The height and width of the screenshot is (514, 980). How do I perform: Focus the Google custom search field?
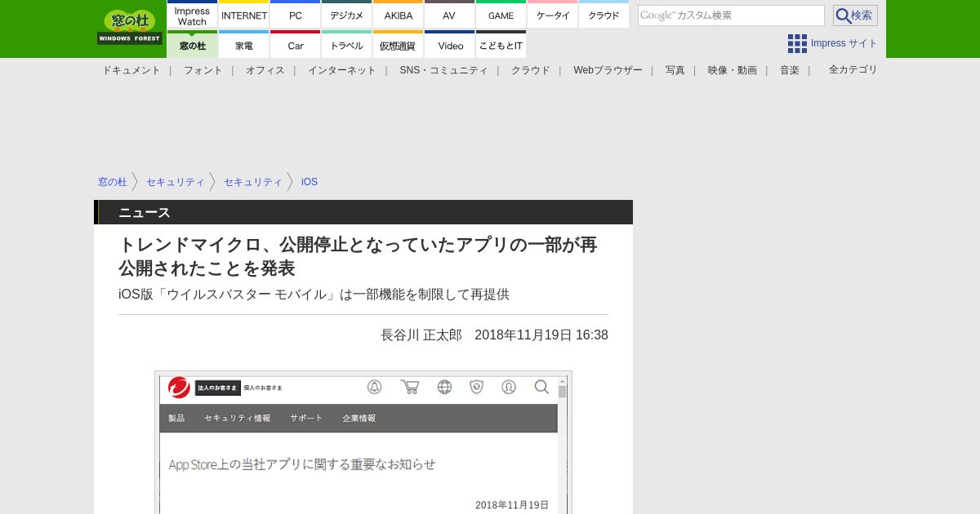pos(731,16)
